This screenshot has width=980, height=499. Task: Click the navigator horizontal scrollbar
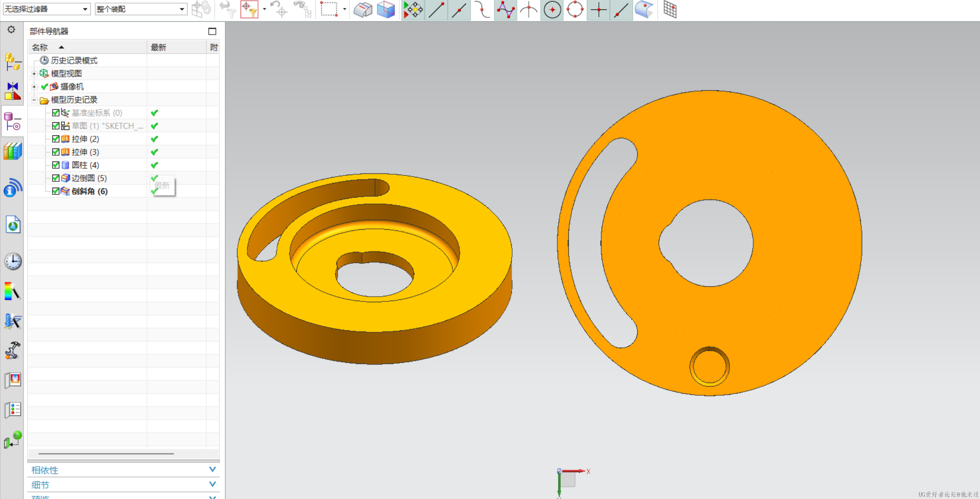coord(106,453)
